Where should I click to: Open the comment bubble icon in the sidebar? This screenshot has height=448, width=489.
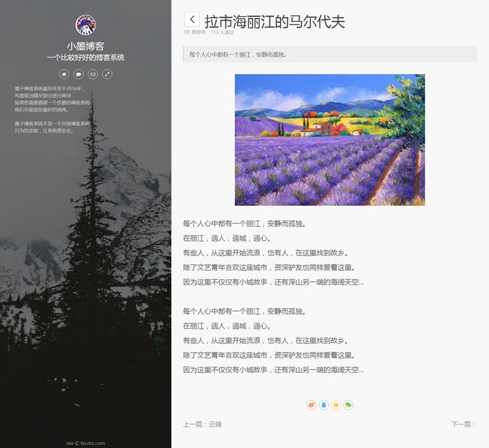78,74
